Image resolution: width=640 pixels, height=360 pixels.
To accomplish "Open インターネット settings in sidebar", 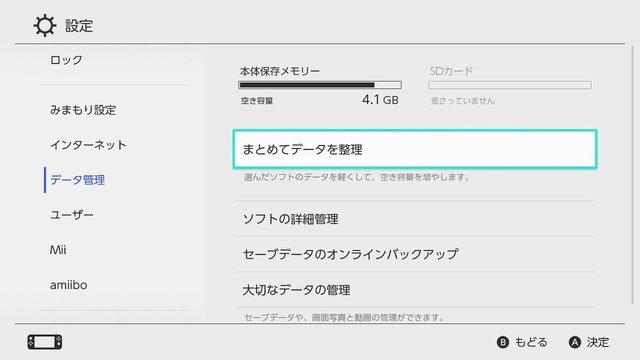I will click(x=88, y=145).
